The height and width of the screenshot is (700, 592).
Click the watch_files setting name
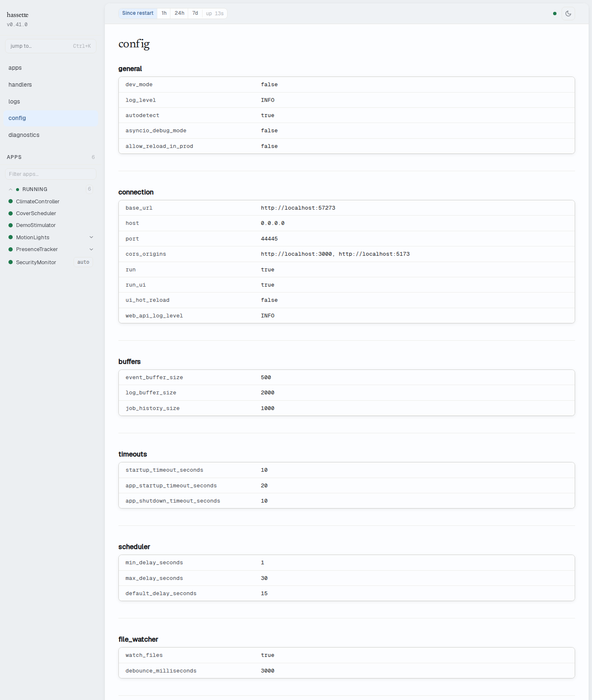[144, 655]
